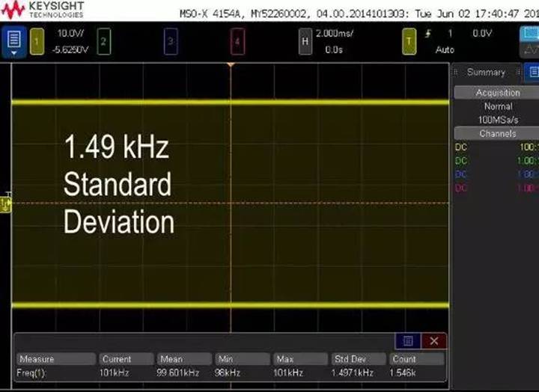The height and width of the screenshot is (392, 539).
Task: Open the sidebar menu icon beside Summary
Action: coord(532,72)
